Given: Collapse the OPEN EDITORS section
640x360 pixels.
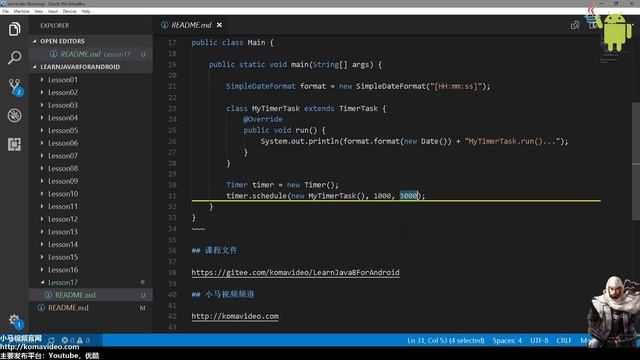Looking at the screenshot, I should pyautogui.click(x=91, y=41).
